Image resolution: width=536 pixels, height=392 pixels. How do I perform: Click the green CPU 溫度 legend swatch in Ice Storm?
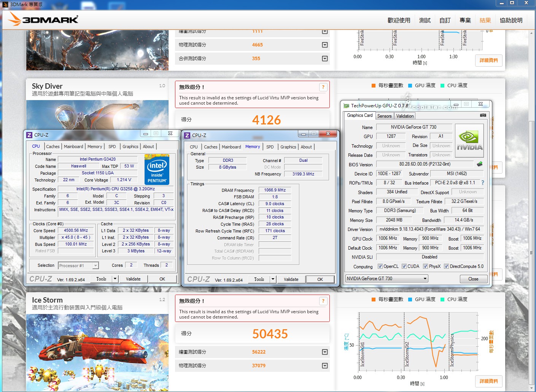pos(442,300)
